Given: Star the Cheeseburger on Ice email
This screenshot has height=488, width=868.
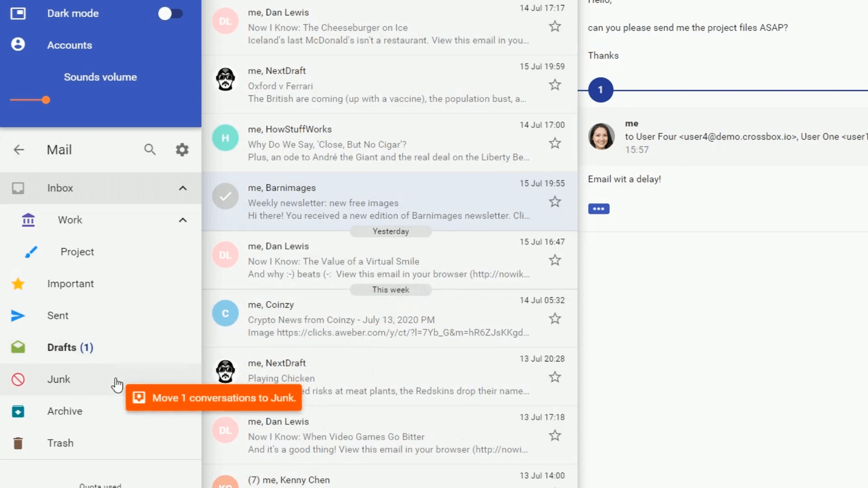Looking at the screenshot, I should 555,26.
